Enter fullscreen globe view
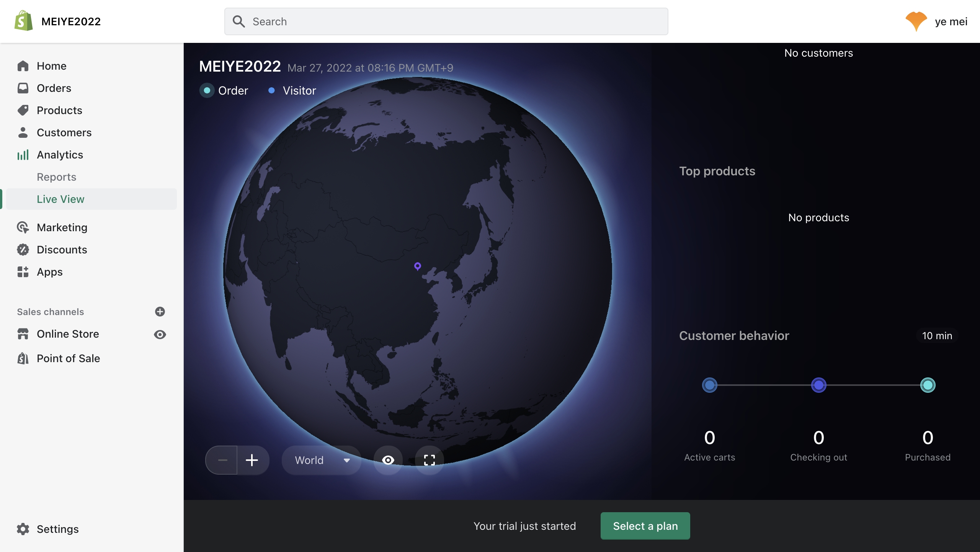 tap(430, 460)
